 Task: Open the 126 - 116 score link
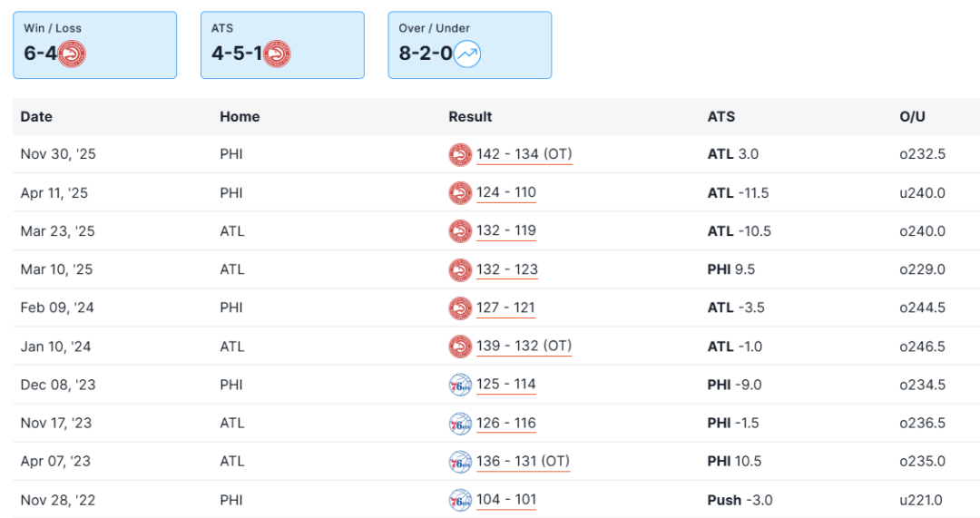tap(505, 423)
